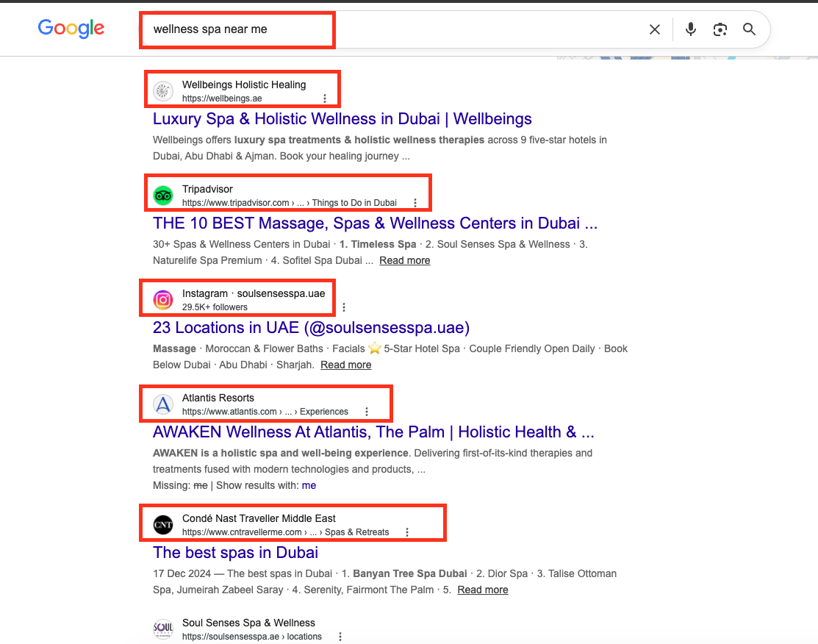
Task: Open 'The best spas in Dubai' link
Action: point(235,553)
